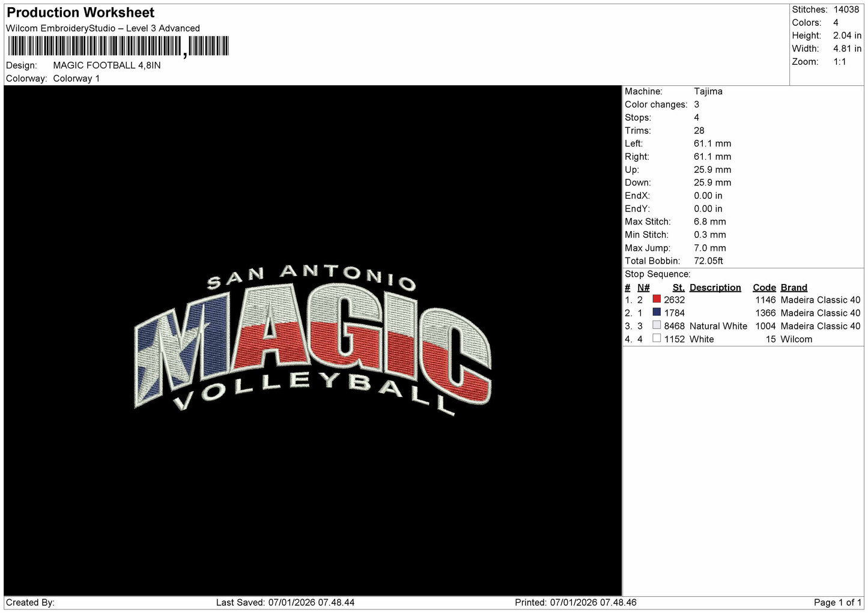The image size is (868, 613).
Task: Click the design name 'MAGIC FOOTBALL 4,8IN'
Action: point(107,65)
